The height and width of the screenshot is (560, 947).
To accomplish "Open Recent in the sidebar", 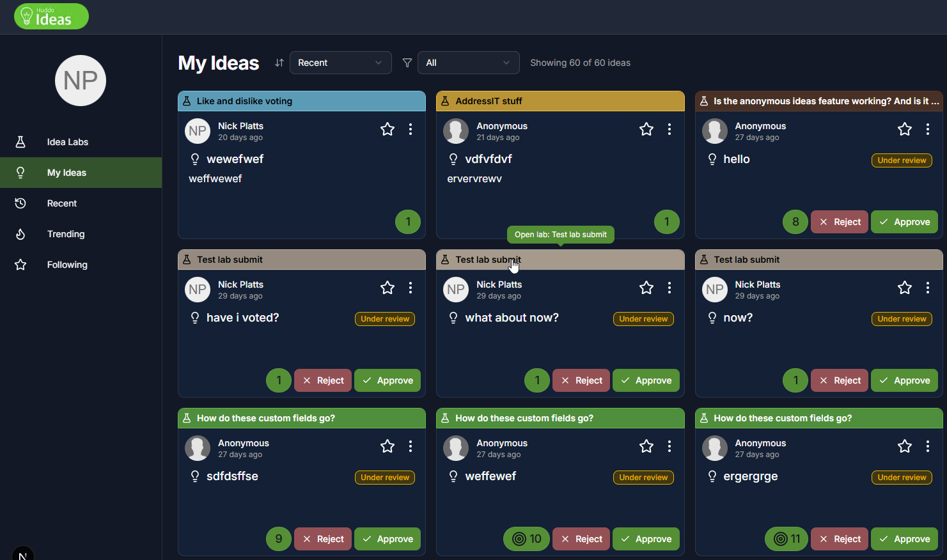I will (81, 203).
